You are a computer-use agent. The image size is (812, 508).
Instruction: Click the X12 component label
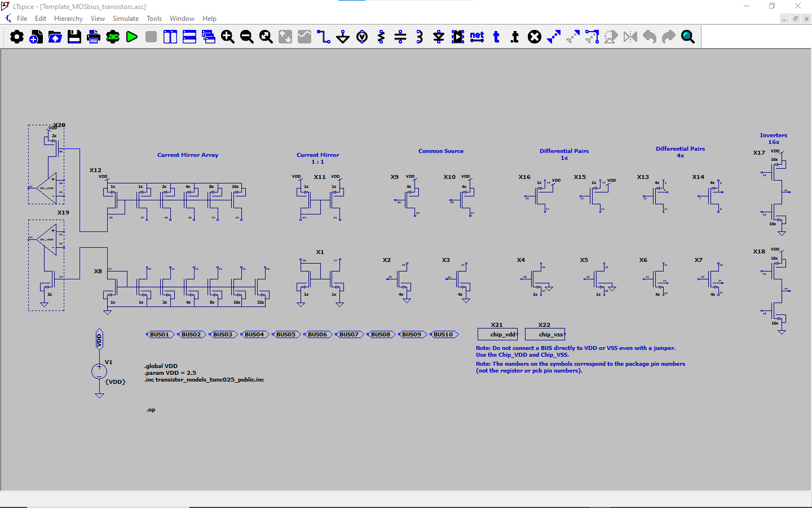(x=95, y=170)
